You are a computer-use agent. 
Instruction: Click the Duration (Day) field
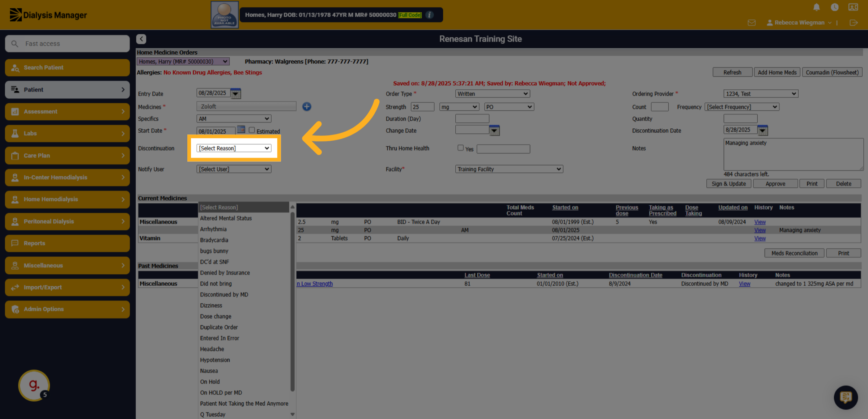tap(472, 119)
